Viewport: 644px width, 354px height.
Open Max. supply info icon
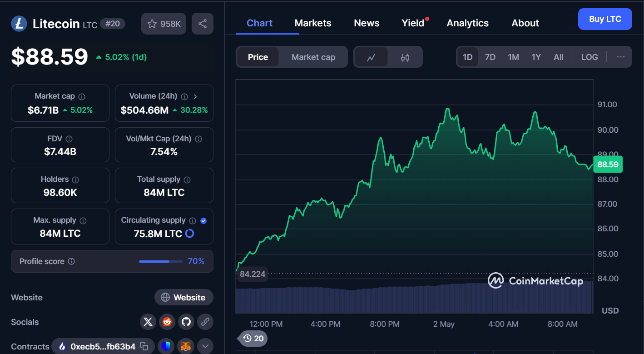pyautogui.click(x=83, y=220)
